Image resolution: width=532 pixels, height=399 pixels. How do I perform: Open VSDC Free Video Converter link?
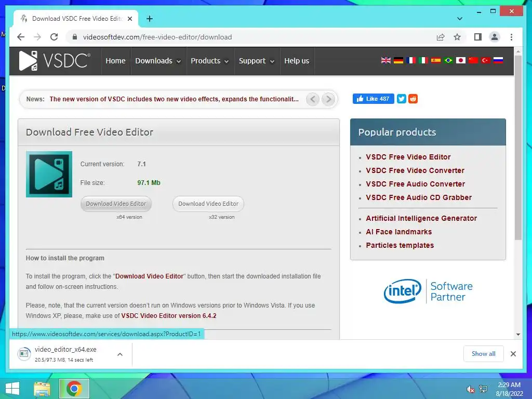coord(415,170)
